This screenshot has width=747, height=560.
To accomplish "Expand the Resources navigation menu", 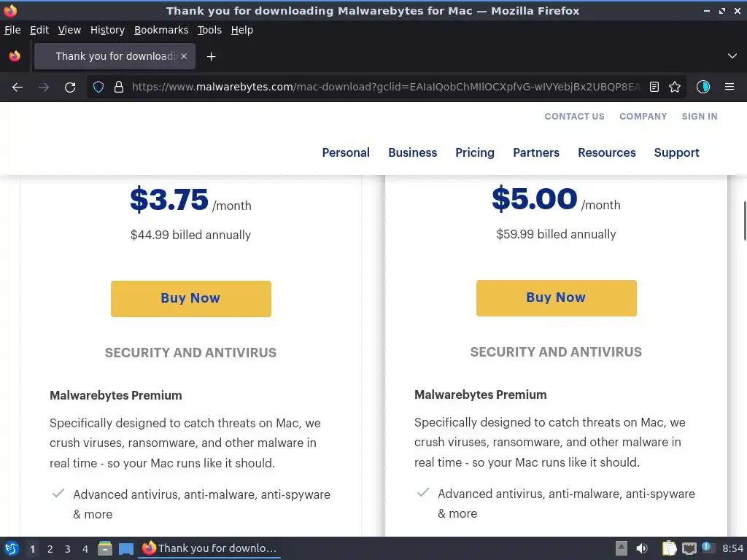I will (x=607, y=152).
